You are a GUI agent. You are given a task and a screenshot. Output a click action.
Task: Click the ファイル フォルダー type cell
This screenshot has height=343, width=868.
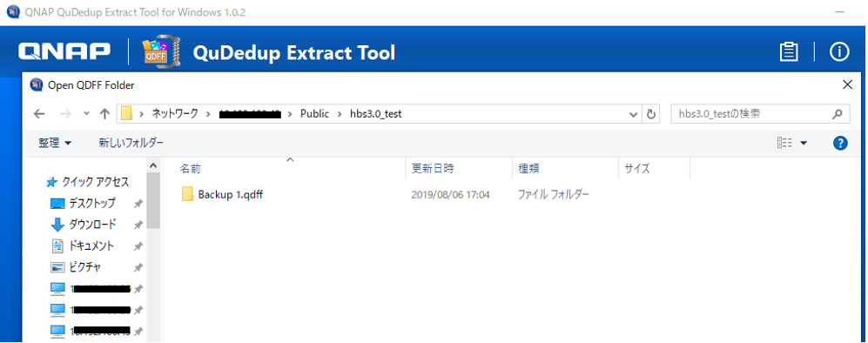coord(554,195)
